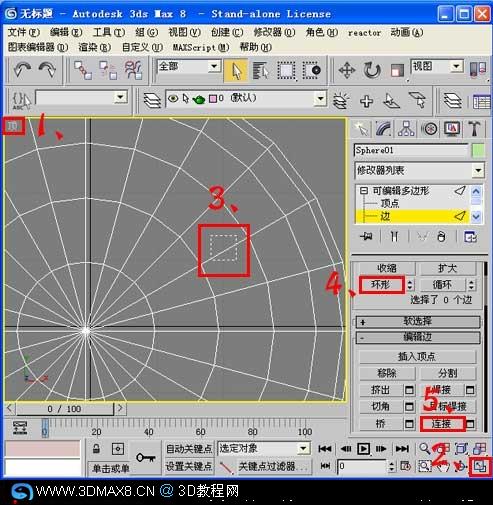This screenshot has width=493, height=505.
Task: Click the 分割 split button
Action: (x=447, y=373)
